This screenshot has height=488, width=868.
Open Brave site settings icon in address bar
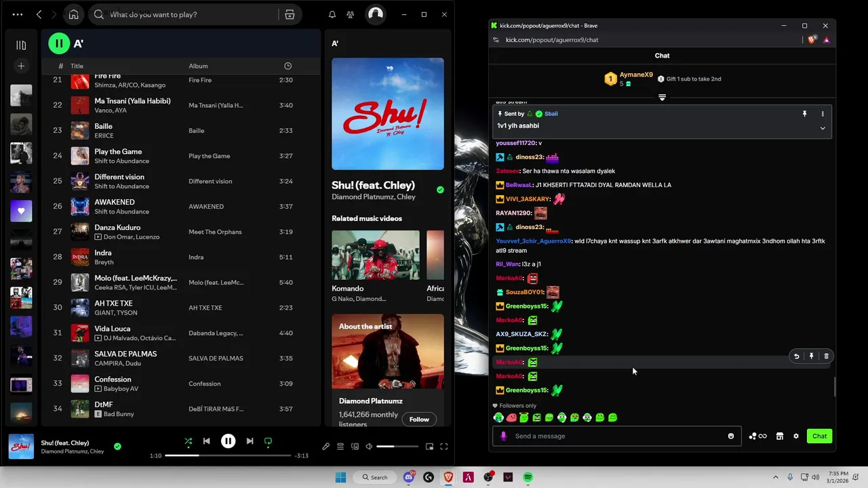497,40
